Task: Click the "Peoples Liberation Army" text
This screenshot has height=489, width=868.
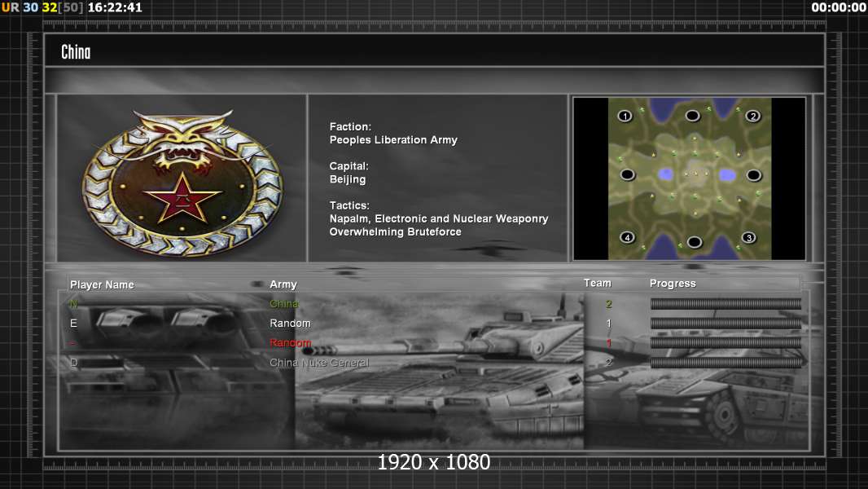Action: pyautogui.click(x=393, y=140)
